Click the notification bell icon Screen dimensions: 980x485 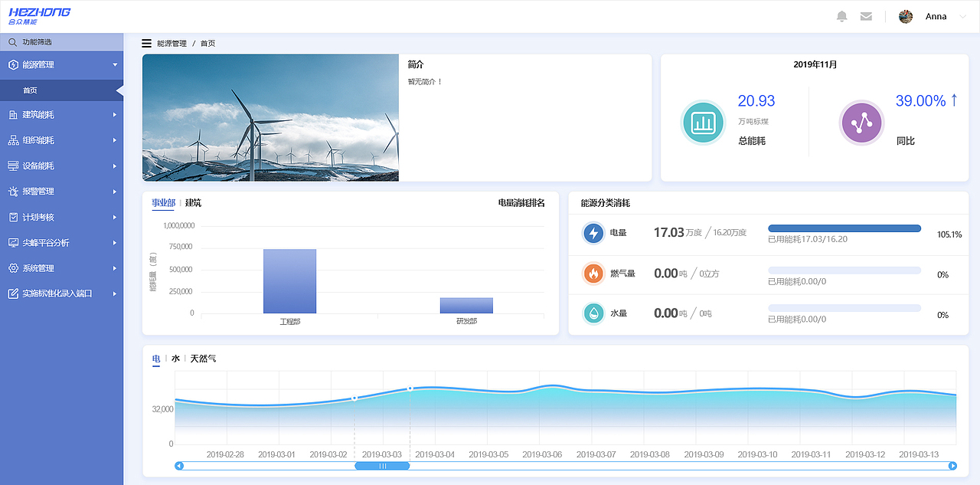(x=842, y=16)
